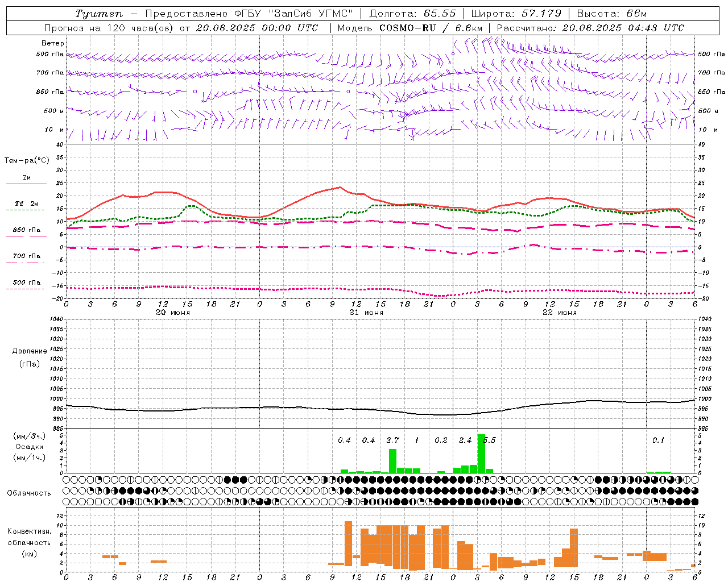Click the "Давление" pressure panel label
This screenshot has height=582, width=728.
click(x=30, y=351)
